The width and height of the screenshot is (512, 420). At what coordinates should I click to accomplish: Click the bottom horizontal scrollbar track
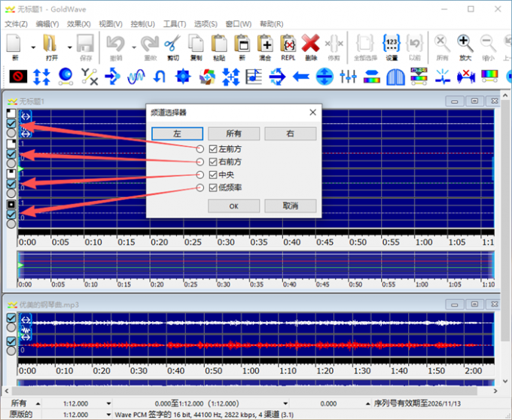(x=251, y=391)
